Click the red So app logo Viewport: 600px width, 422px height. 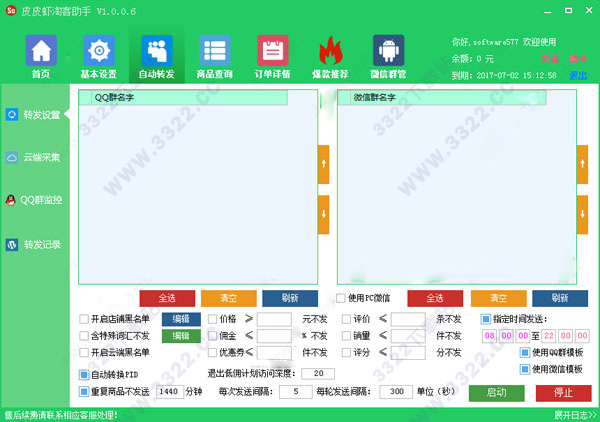tap(11, 11)
